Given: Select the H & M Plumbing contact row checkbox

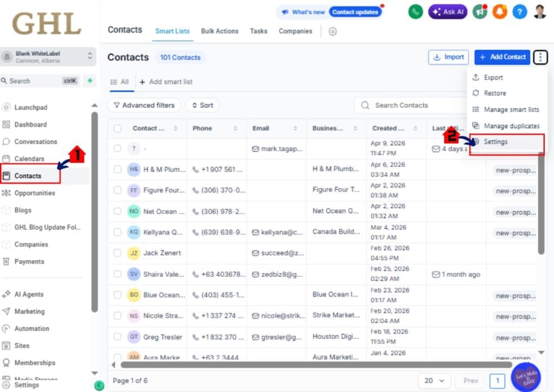Looking at the screenshot, I should (x=117, y=169).
